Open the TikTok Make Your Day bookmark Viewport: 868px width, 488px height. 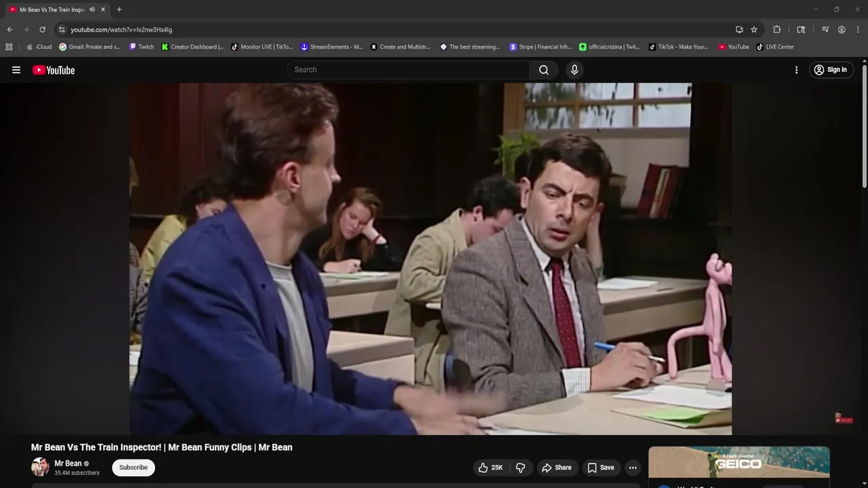679,47
